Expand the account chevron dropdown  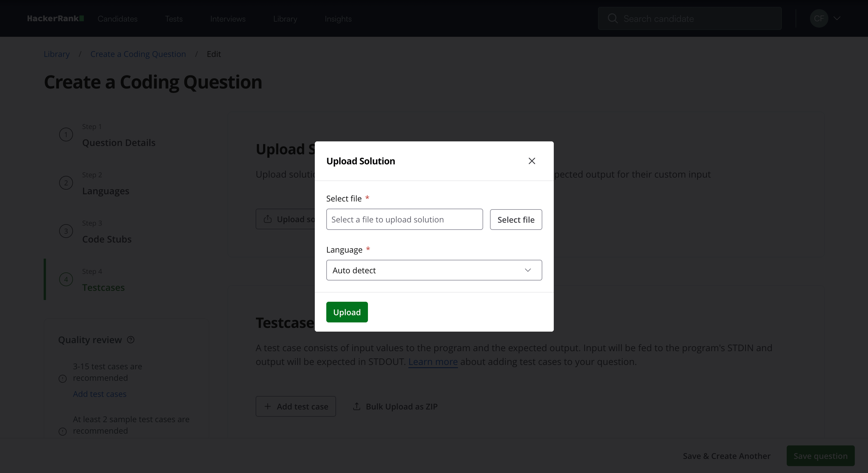click(837, 19)
